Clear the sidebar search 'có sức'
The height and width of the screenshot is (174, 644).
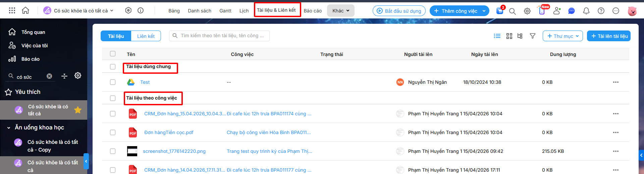click(49, 76)
